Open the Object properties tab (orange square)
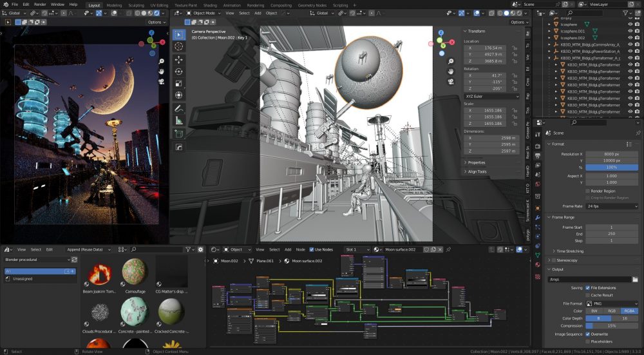 (538, 208)
